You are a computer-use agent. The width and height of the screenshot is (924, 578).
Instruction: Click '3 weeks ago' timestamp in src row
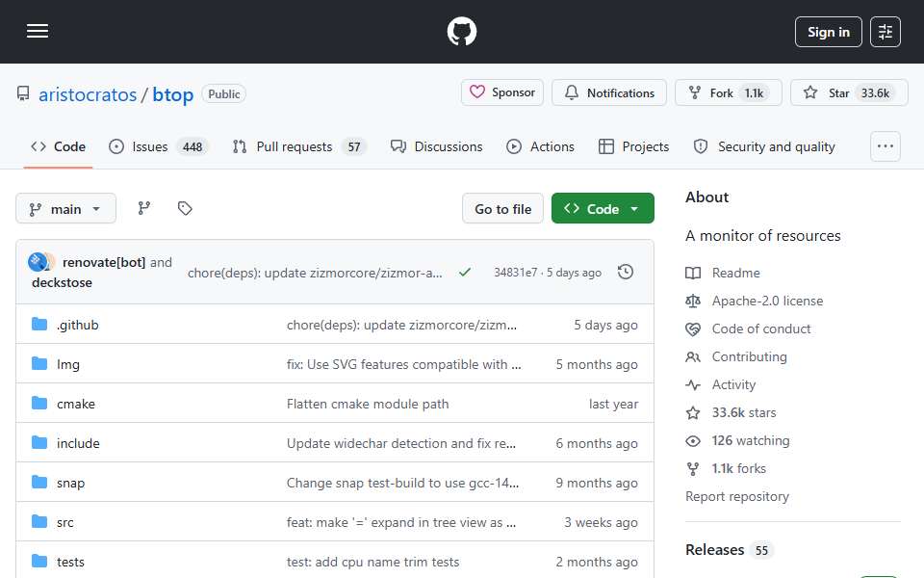(x=601, y=522)
